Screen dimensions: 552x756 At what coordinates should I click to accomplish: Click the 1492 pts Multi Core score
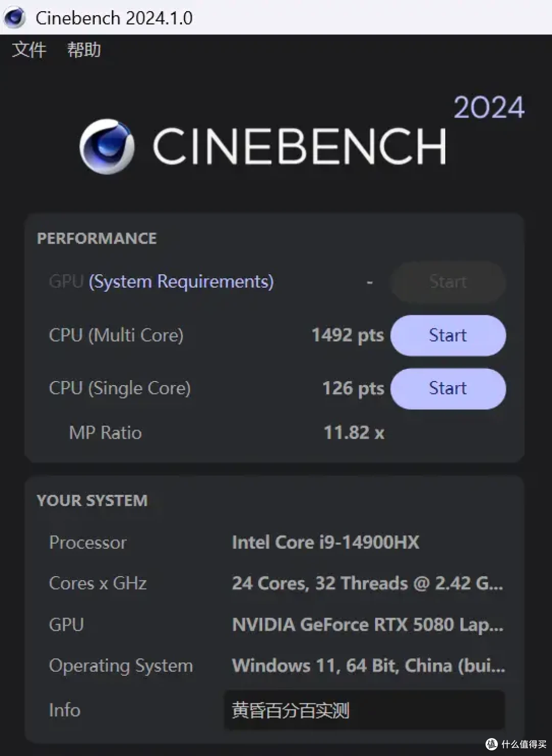(x=348, y=335)
